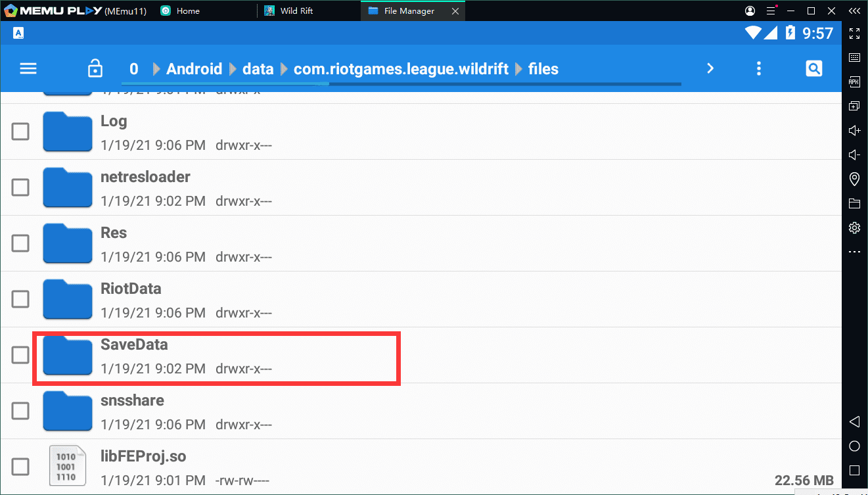The height and width of the screenshot is (495, 868).
Task: Click the 'Android' breadcrumb segment
Action: click(x=194, y=69)
